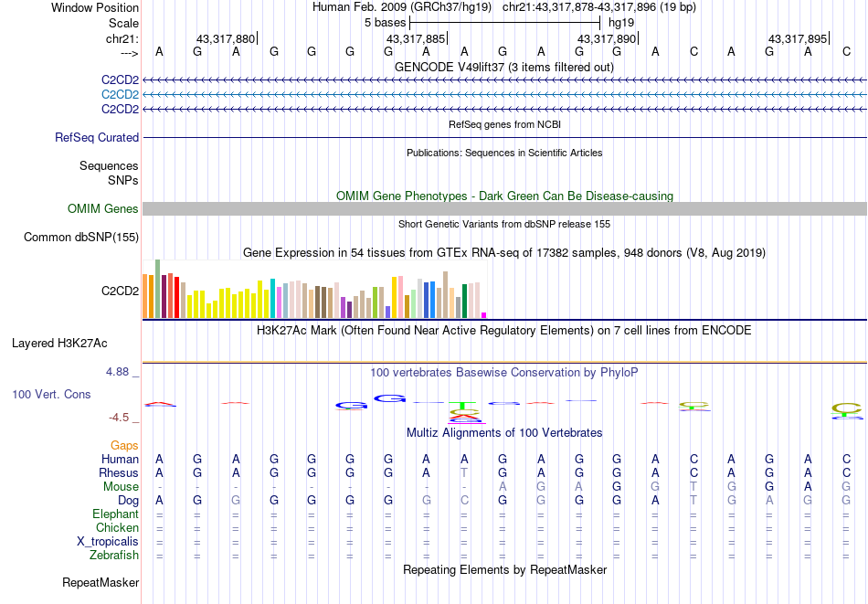Open Short Genetic Variants dbSNP 155 title
This screenshot has height=604, width=868.
pos(504,224)
